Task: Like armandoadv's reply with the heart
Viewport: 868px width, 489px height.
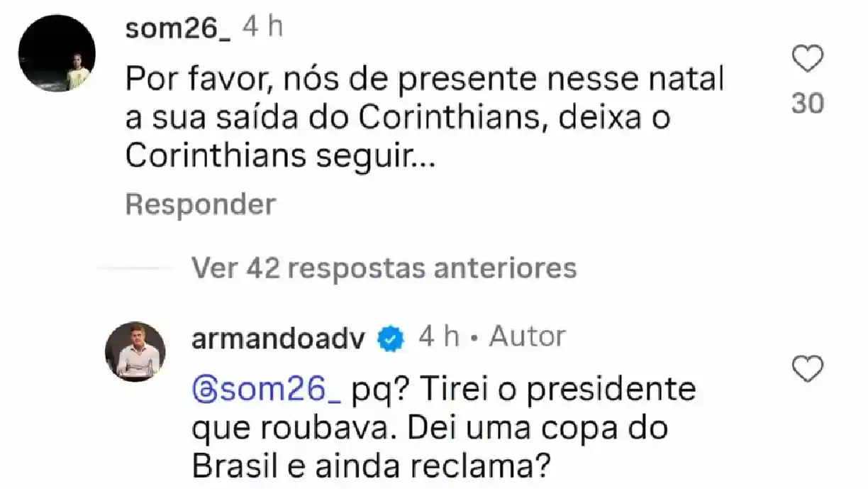Action: tap(807, 368)
